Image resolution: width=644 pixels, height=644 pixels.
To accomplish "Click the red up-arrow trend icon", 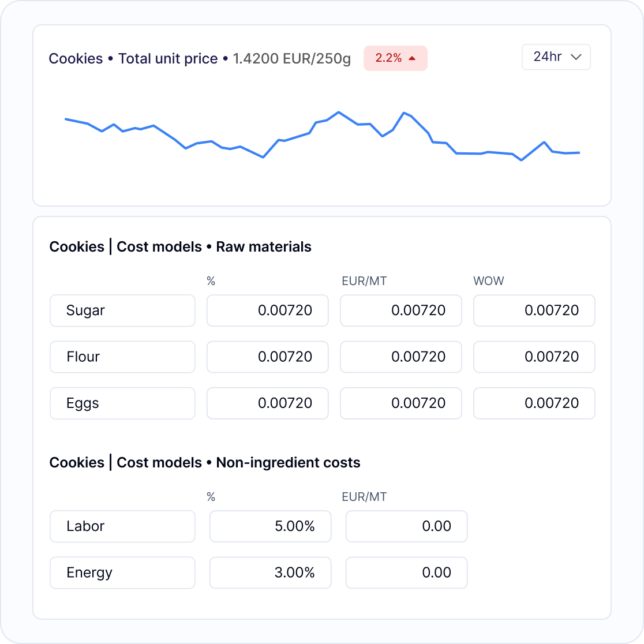I will 412,58.
